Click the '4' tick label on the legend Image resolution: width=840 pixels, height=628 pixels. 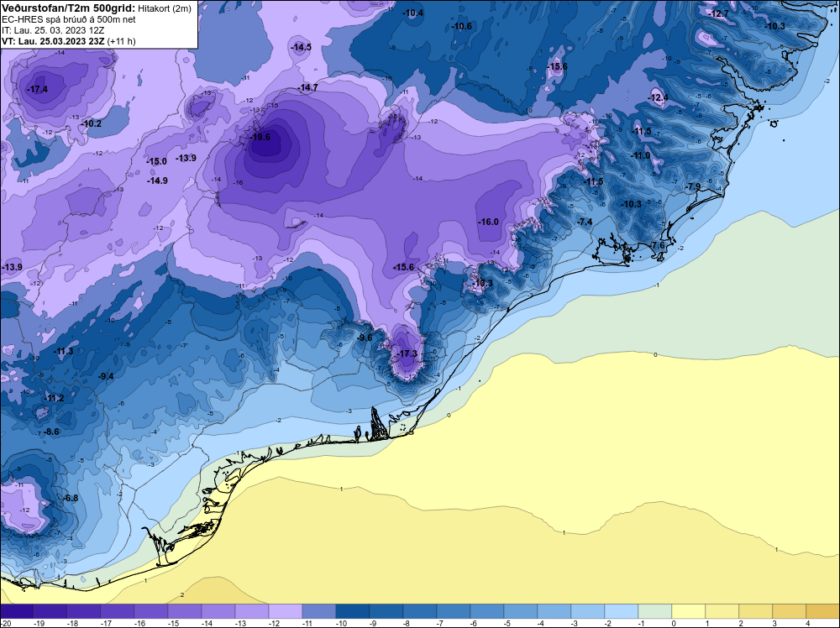click(807, 623)
